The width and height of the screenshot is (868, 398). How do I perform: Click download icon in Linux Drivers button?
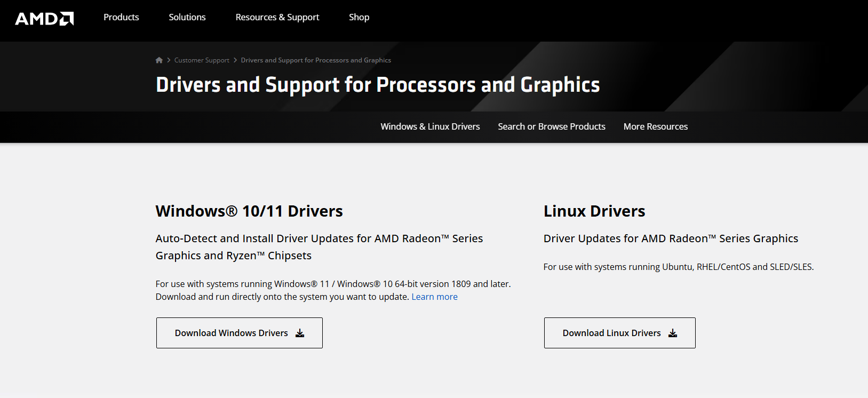[673, 333]
